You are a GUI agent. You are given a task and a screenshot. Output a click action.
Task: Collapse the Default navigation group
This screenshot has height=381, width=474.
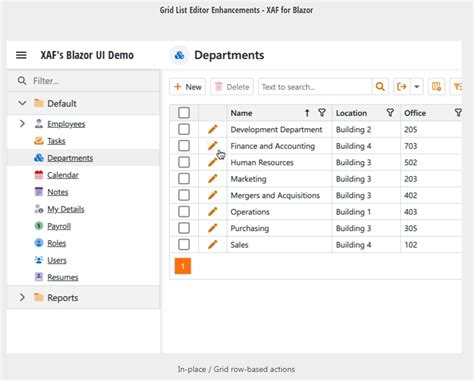tap(22, 103)
